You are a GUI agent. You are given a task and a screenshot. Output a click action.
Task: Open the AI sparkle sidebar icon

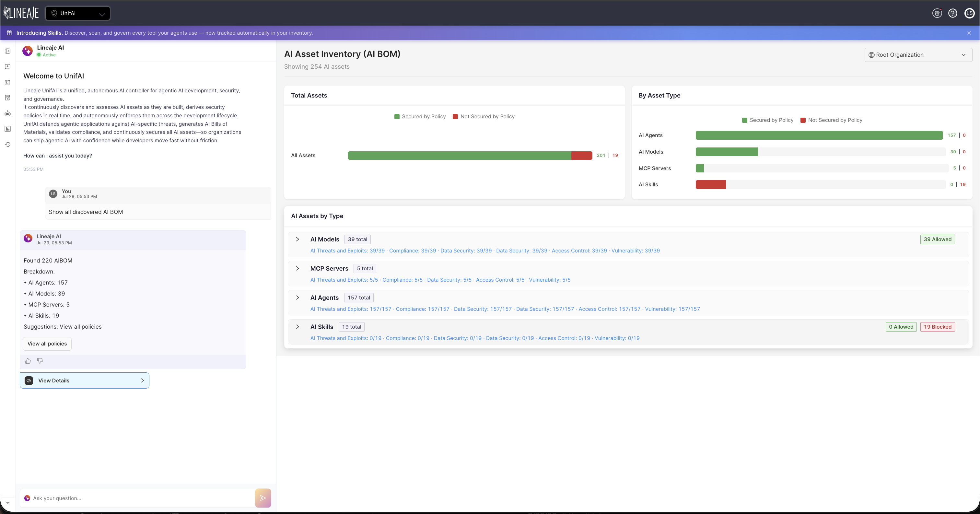(7, 83)
